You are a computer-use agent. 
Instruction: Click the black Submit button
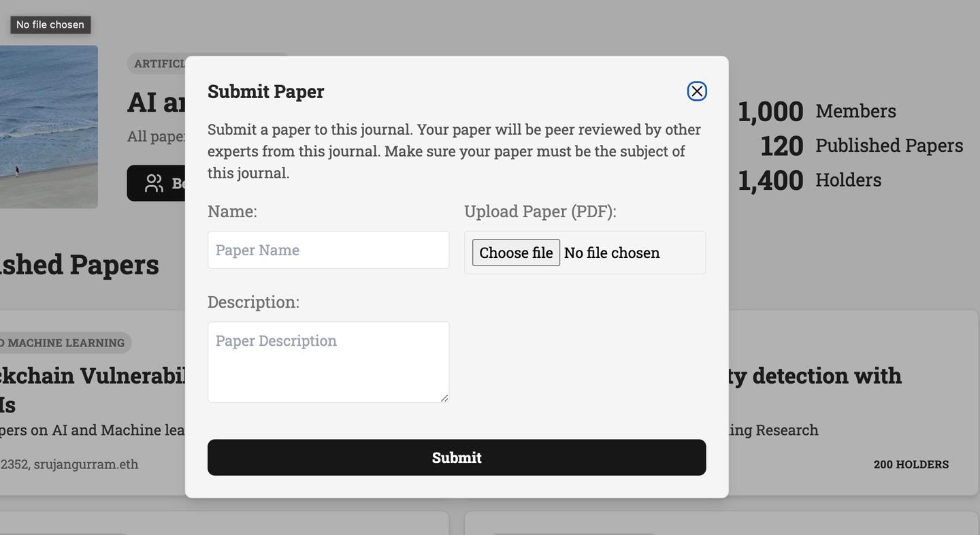click(x=457, y=457)
